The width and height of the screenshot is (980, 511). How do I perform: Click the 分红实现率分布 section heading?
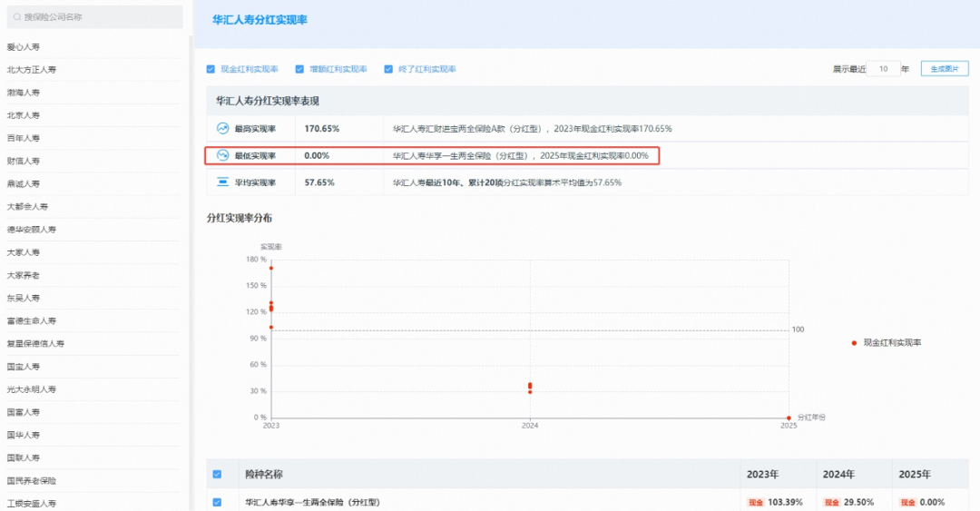pyautogui.click(x=240, y=218)
